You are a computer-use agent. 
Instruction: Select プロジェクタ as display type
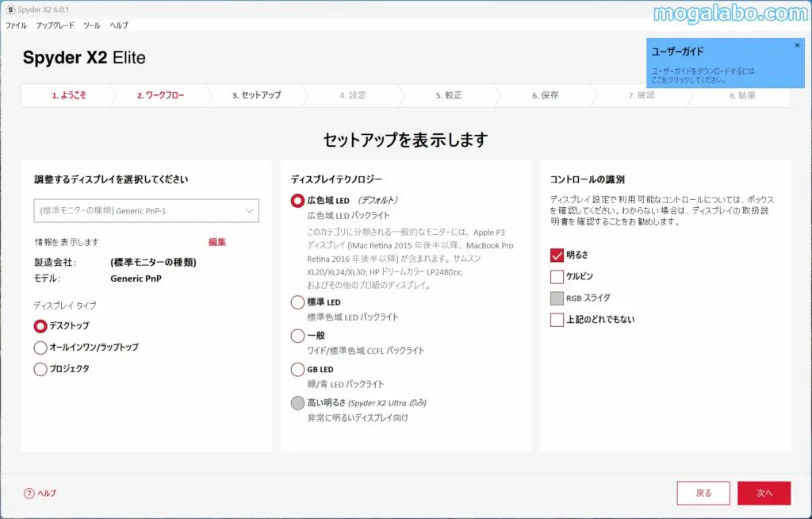point(40,369)
